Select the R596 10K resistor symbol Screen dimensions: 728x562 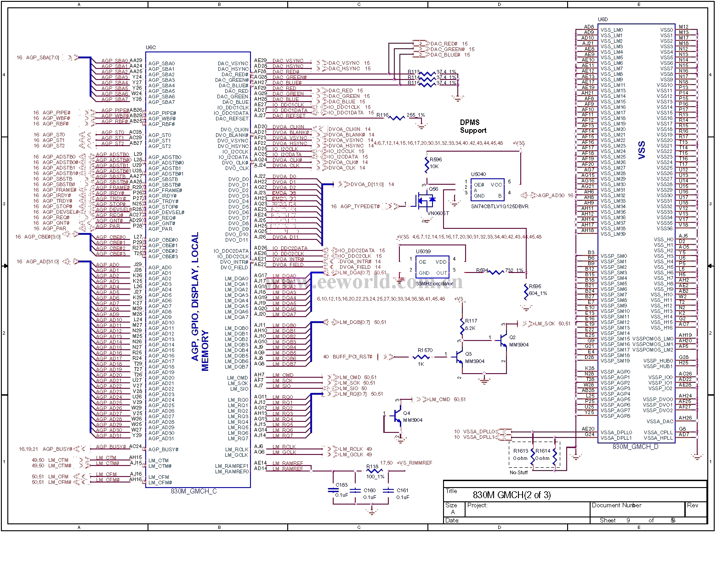427,164
